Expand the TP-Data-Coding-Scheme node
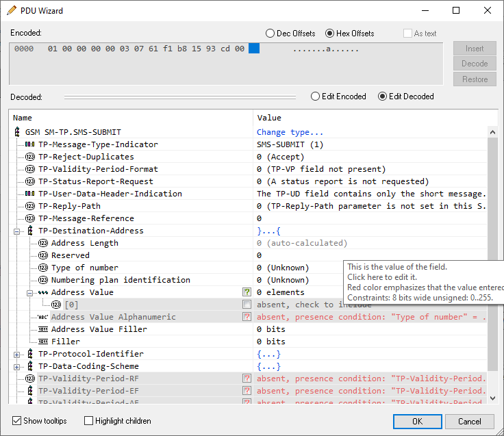 17,366
